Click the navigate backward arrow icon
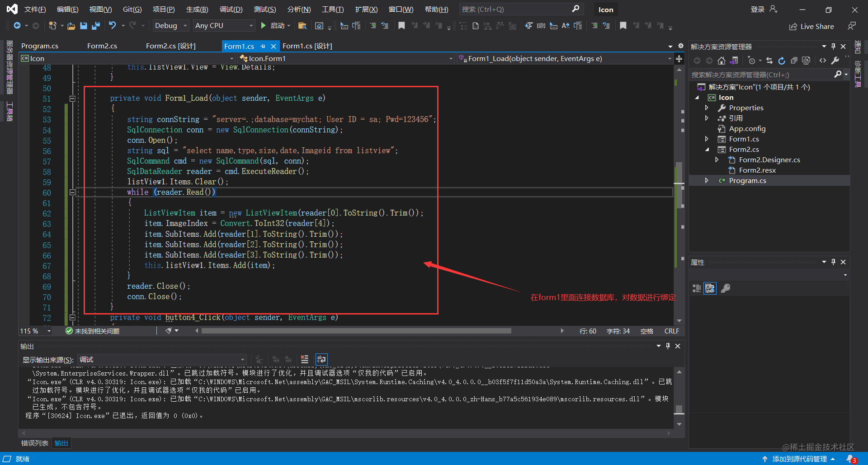The image size is (868, 465). [17, 26]
